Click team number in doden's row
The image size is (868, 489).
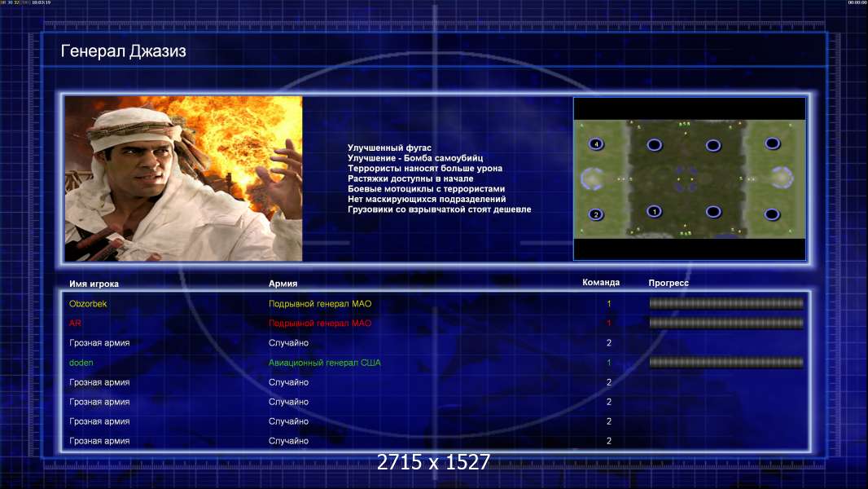609,363
